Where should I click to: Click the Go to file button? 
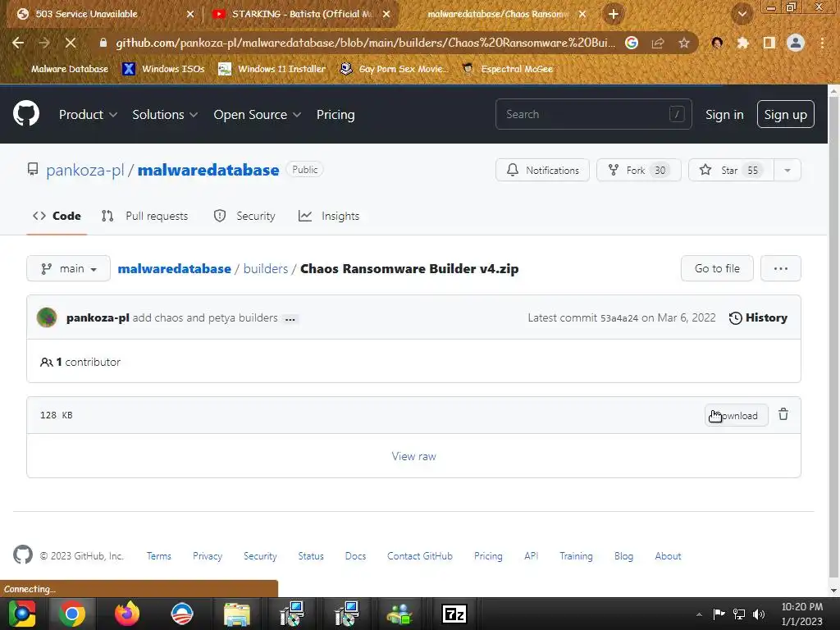pyautogui.click(x=717, y=268)
